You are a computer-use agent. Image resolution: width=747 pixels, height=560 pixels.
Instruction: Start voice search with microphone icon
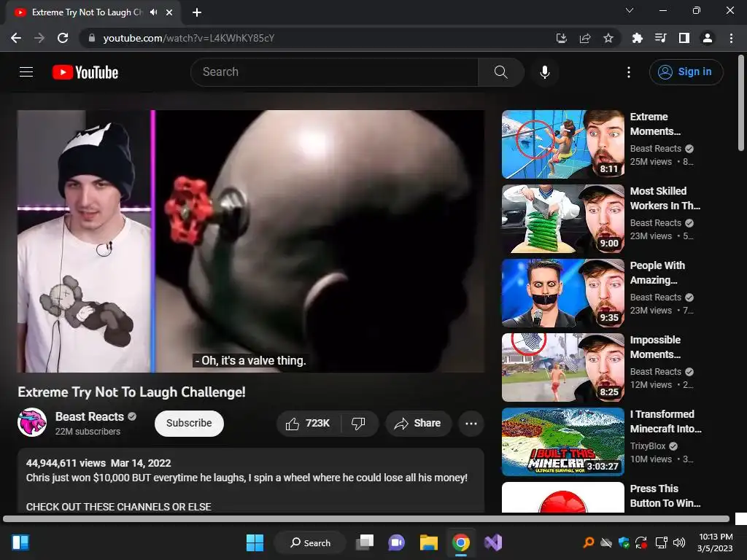(545, 72)
